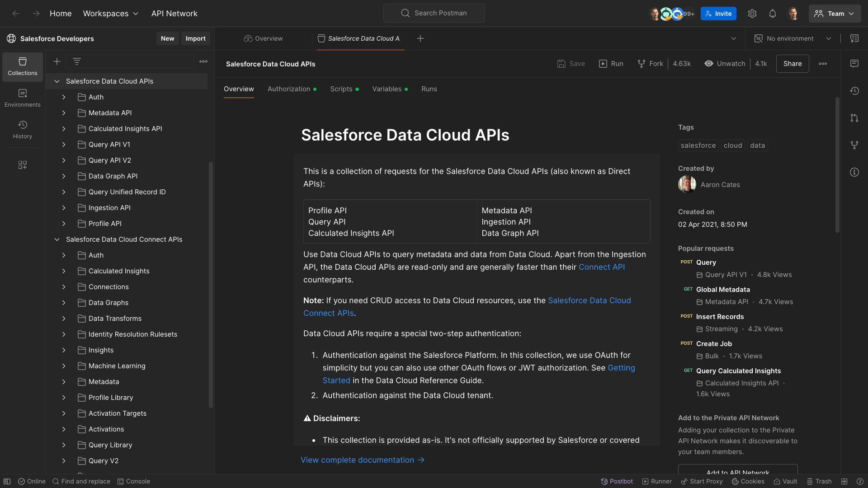The height and width of the screenshot is (488, 868).
Task: Expand the Identity Resolution Rulesets folder
Action: [x=64, y=334]
